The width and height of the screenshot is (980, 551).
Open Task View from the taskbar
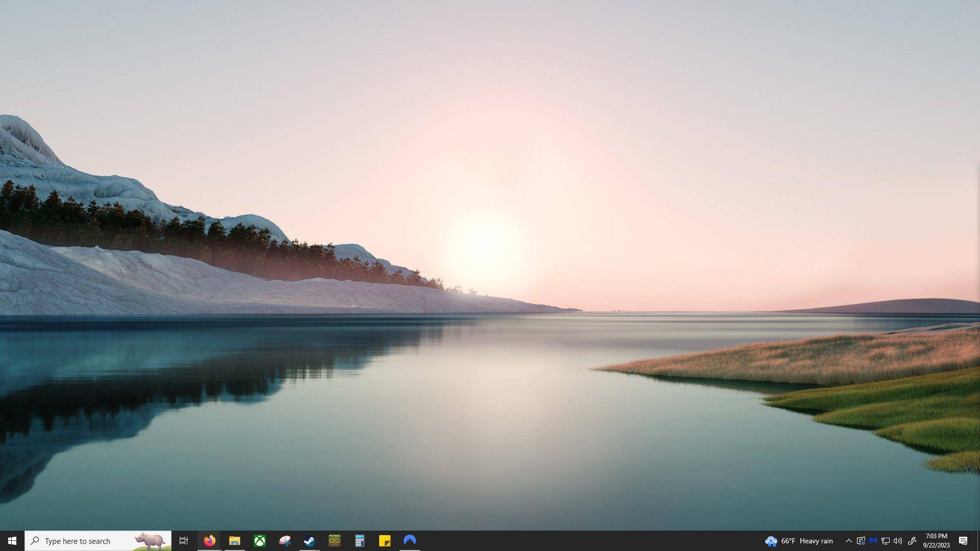(184, 541)
